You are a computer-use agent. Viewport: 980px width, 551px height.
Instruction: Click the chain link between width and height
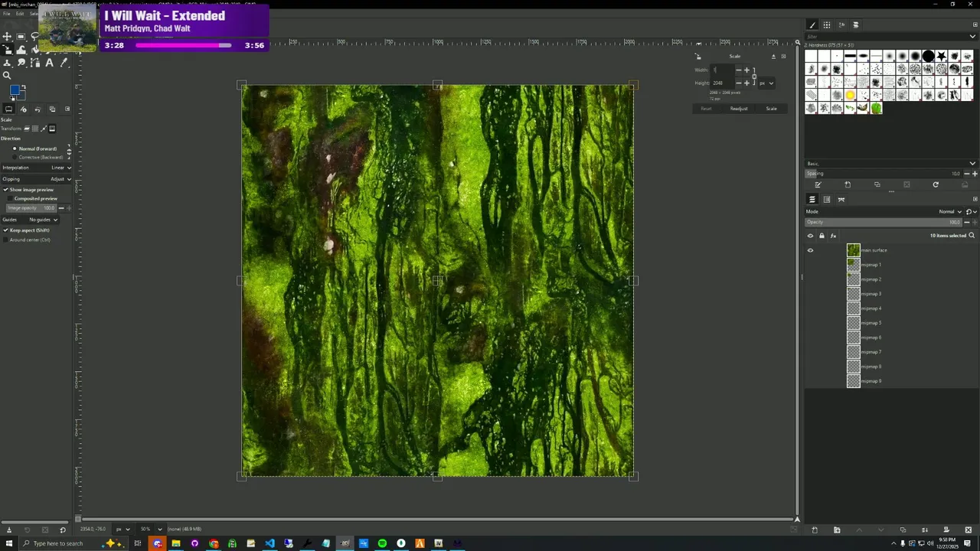coord(754,77)
